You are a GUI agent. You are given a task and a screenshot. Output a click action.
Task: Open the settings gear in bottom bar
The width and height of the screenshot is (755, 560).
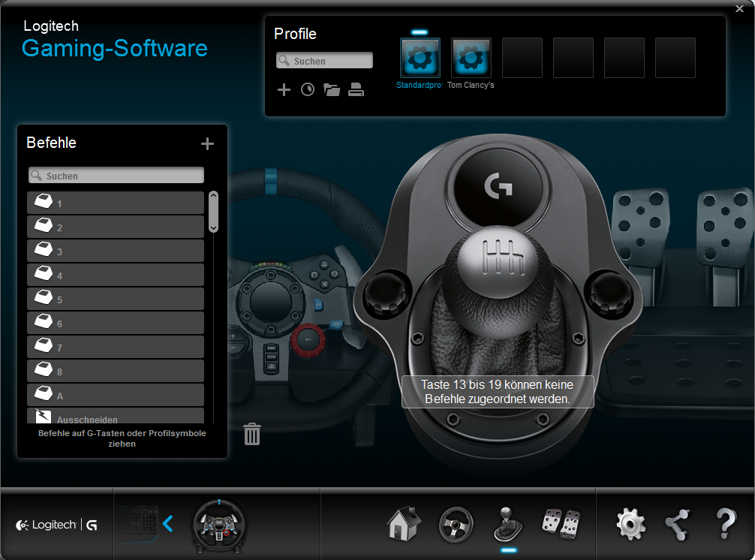(630, 524)
